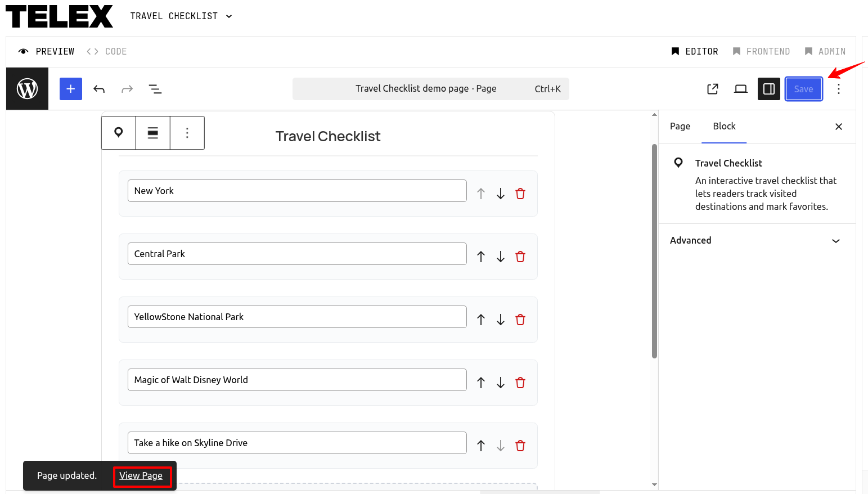Click the WordPress logo icon
Viewport: 868px width, 494px height.
tap(27, 89)
